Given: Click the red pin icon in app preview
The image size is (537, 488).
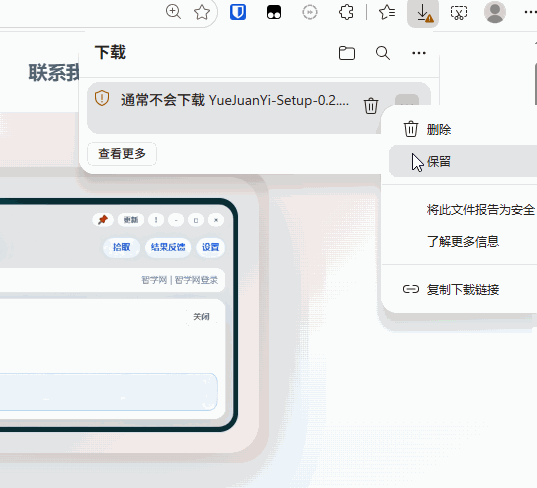Looking at the screenshot, I should (x=103, y=220).
